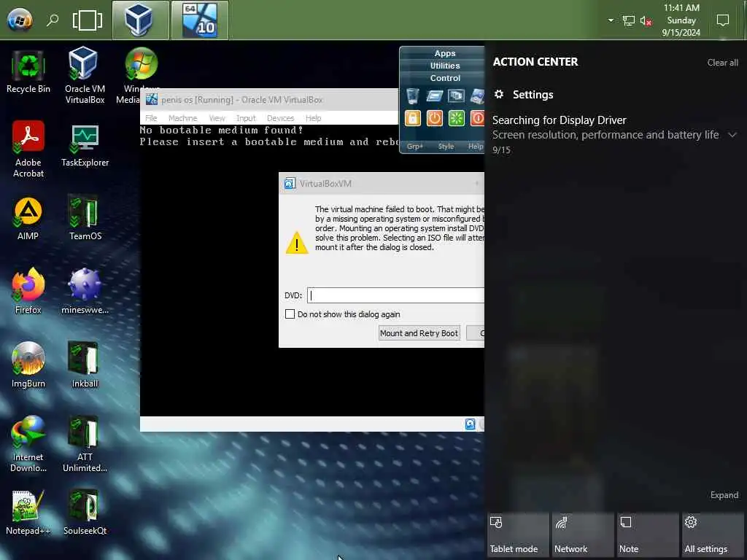Click the DVD path input field
Screen dimensions: 747x560
coord(395,295)
